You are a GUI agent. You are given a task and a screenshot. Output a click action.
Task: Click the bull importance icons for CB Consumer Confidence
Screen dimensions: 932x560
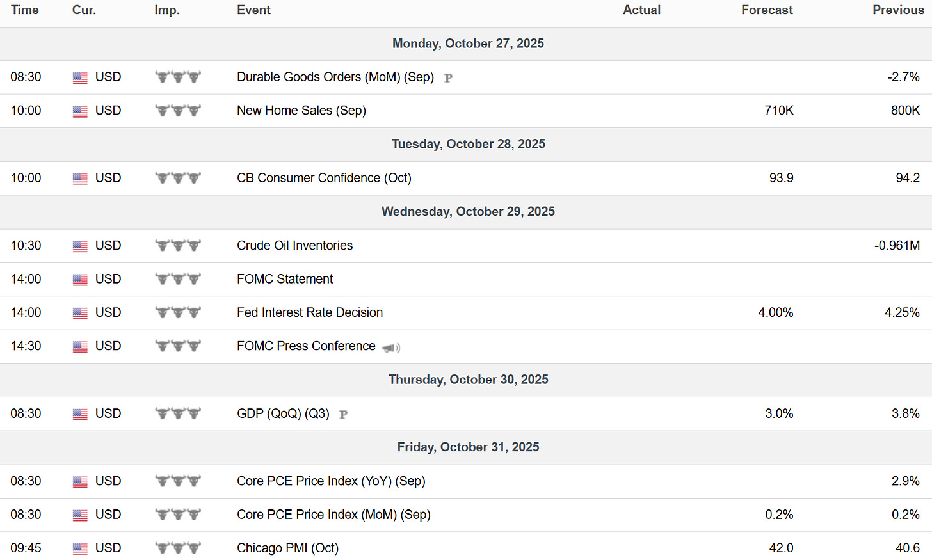coord(178,178)
